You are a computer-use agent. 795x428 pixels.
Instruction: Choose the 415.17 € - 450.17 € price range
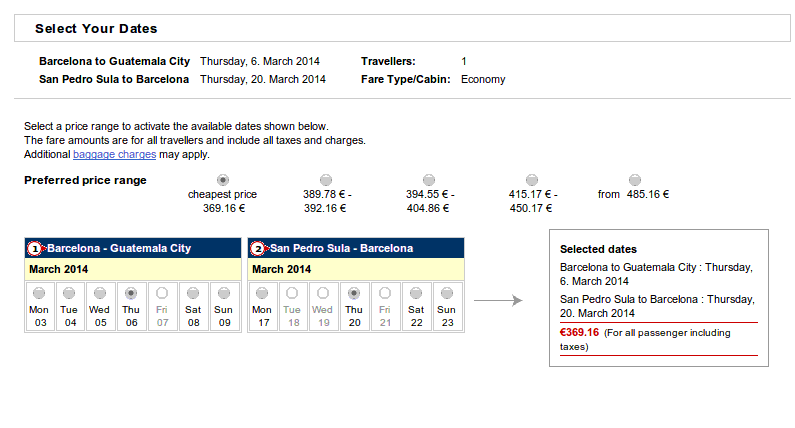[532, 180]
